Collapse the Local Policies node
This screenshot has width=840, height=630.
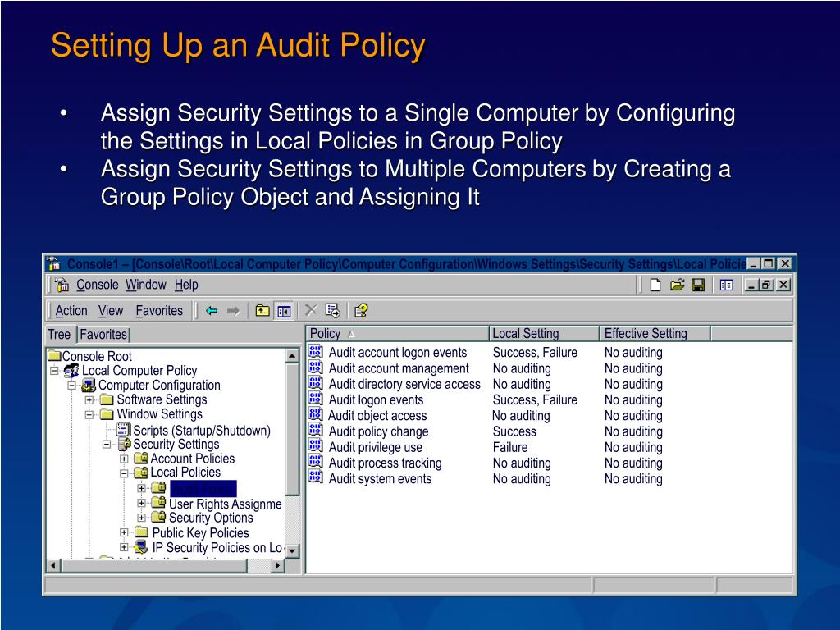(124, 473)
